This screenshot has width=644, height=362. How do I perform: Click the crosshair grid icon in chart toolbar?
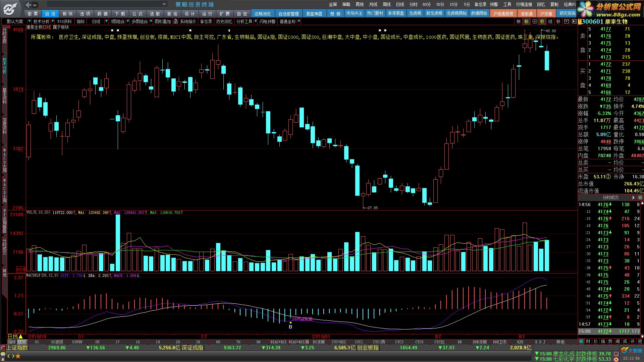535,21
